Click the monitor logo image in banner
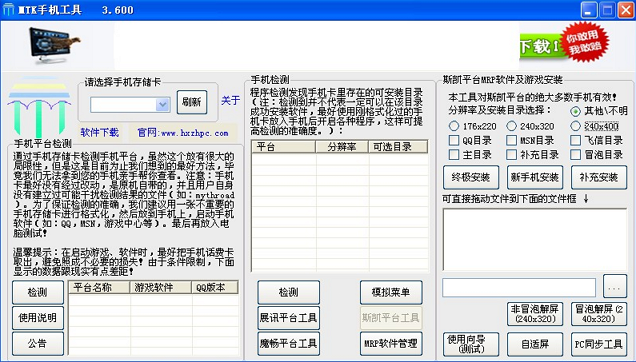The image size is (636, 362). [54, 45]
